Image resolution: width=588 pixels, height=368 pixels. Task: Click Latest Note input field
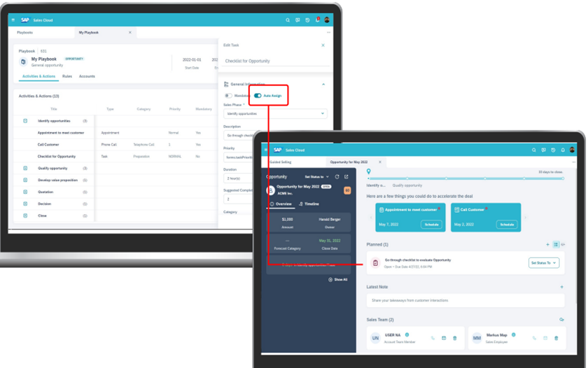pos(465,300)
